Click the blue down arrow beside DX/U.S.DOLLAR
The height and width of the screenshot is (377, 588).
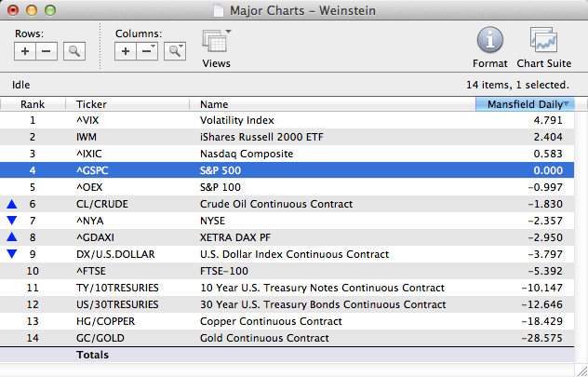tap(11, 254)
